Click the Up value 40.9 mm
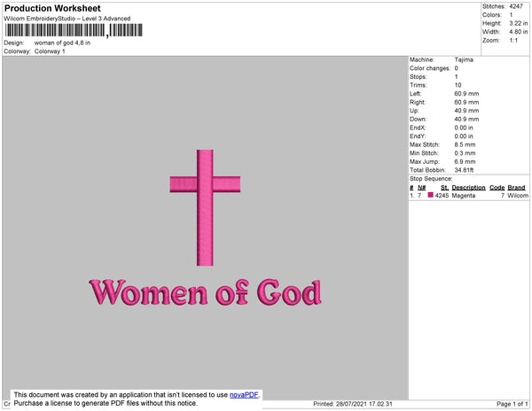 (466, 111)
